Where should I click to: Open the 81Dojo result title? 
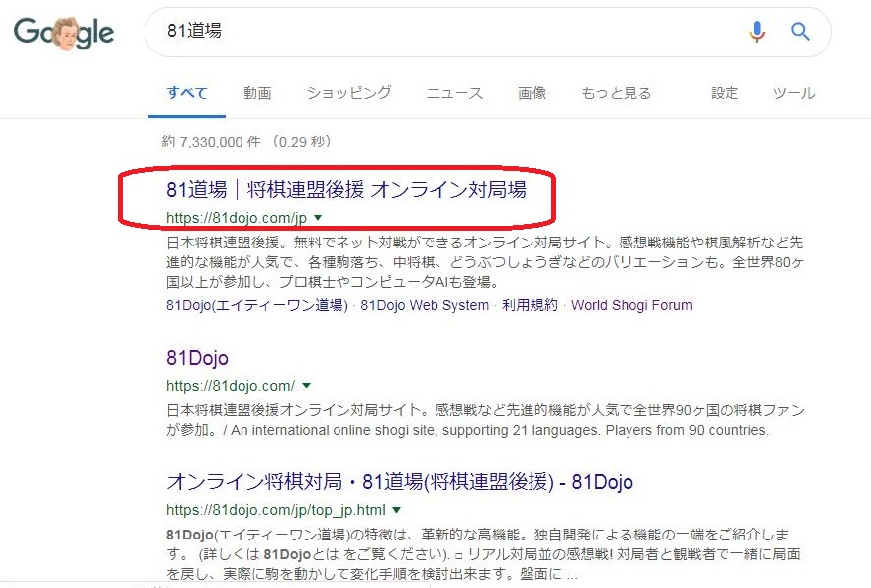(197, 358)
